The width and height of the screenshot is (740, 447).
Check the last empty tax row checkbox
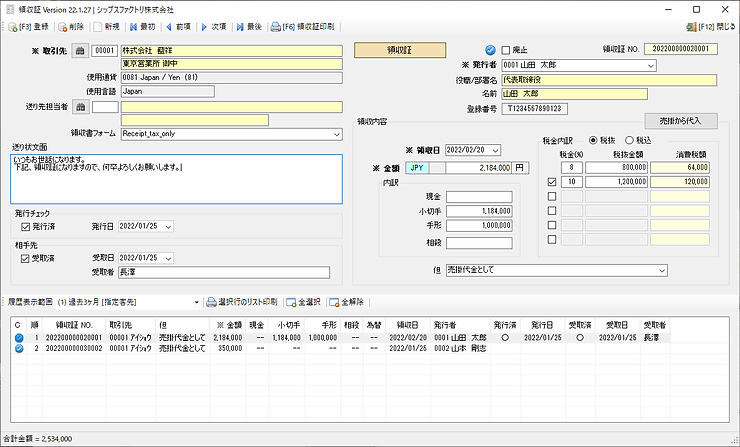click(552, 240)
